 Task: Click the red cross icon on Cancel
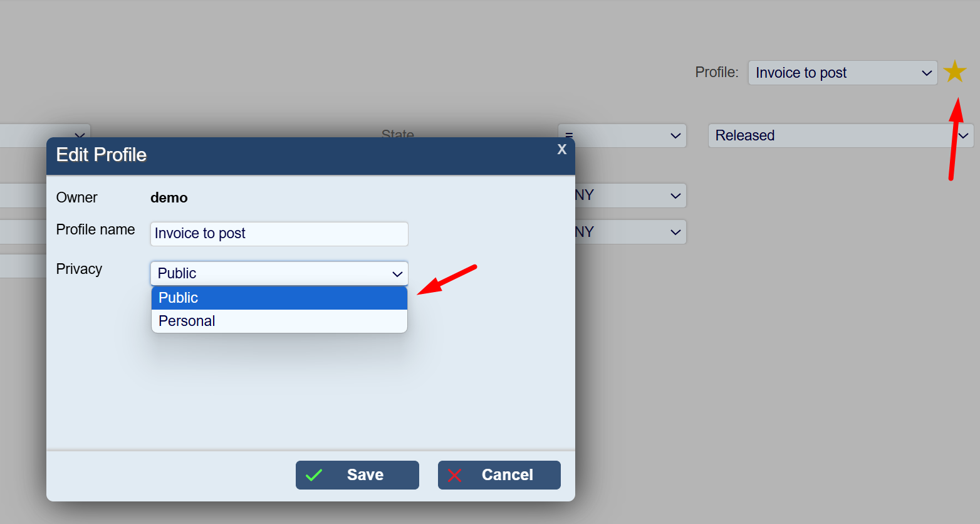pyautogui.click(x=455, y=475)
